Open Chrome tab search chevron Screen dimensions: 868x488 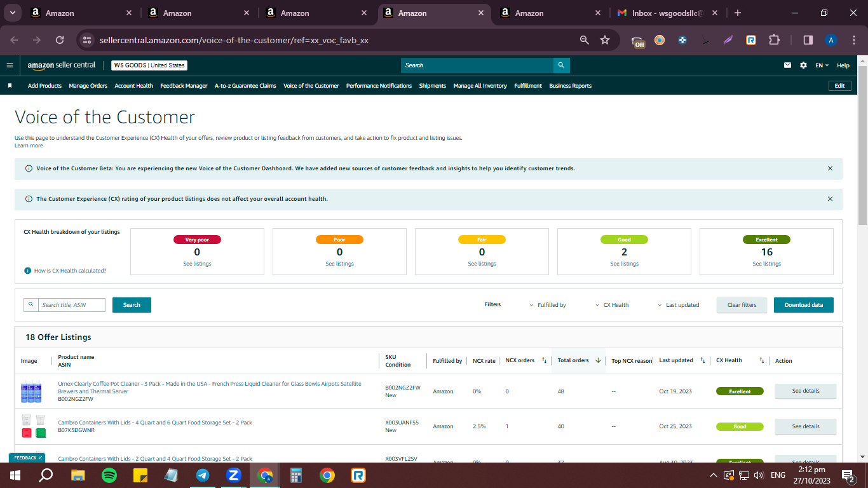(x=13, y=13)
